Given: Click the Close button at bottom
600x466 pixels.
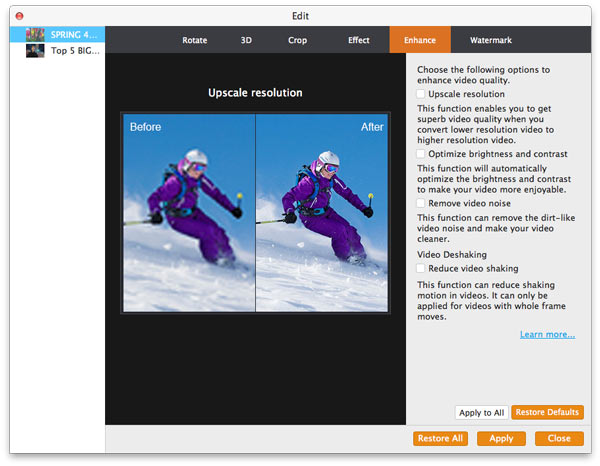Looking at the screenshot, I should [x=559, y=438].
